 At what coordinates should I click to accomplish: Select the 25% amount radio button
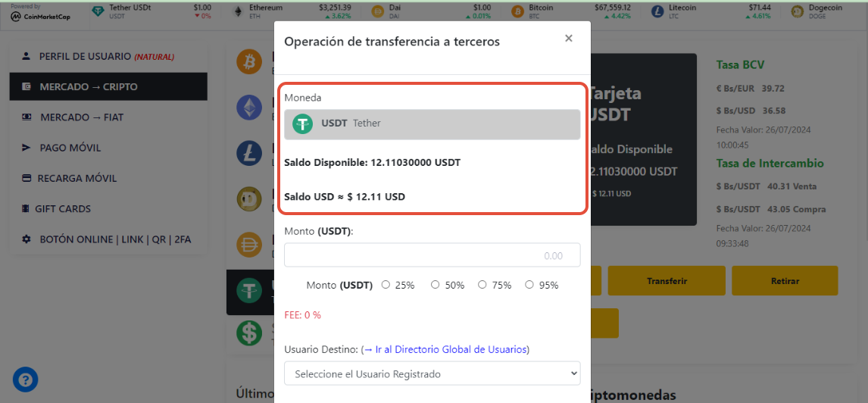coord(386,285)
